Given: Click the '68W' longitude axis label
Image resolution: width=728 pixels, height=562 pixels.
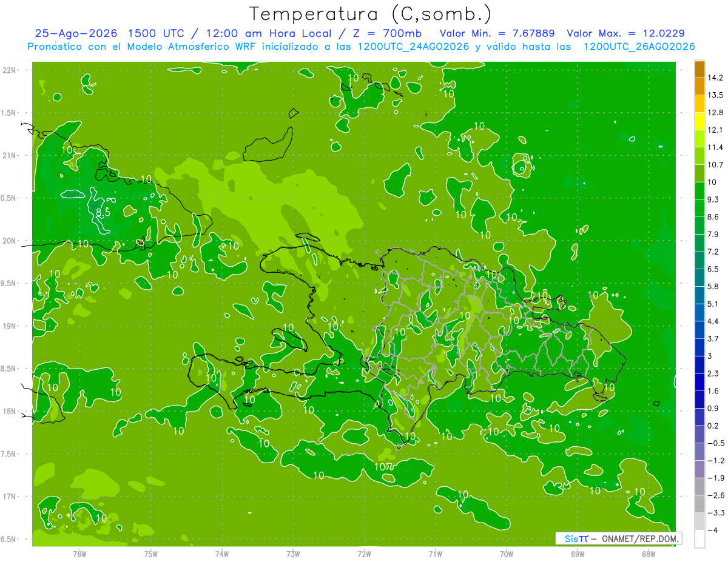Looking at the screenshot, I should (648, 554).
